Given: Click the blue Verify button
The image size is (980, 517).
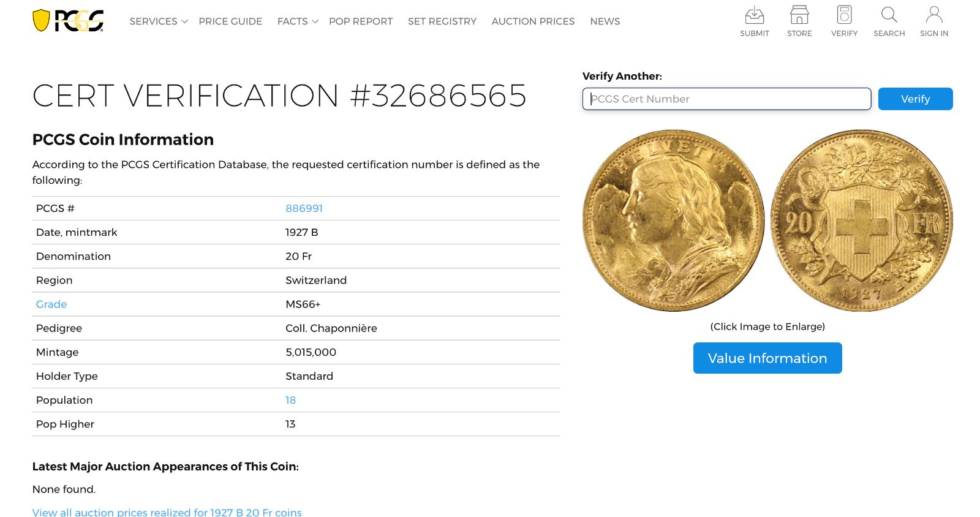Looking at the screenshot, I should [915, 99].
